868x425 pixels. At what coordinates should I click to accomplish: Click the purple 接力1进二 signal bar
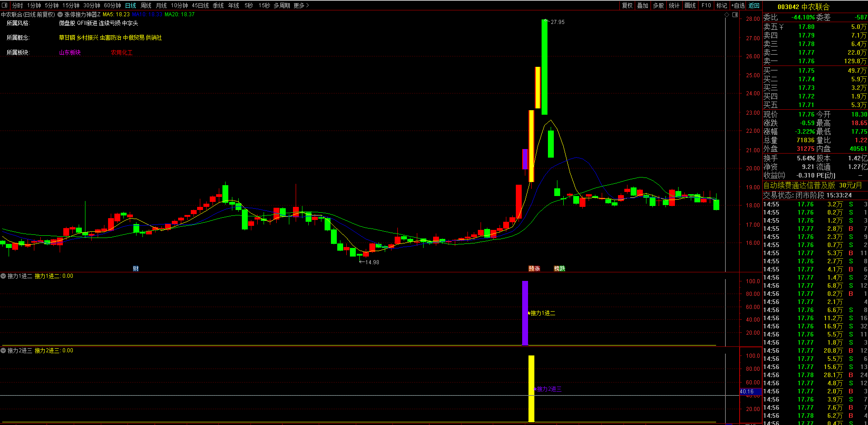tap(525, 313)
